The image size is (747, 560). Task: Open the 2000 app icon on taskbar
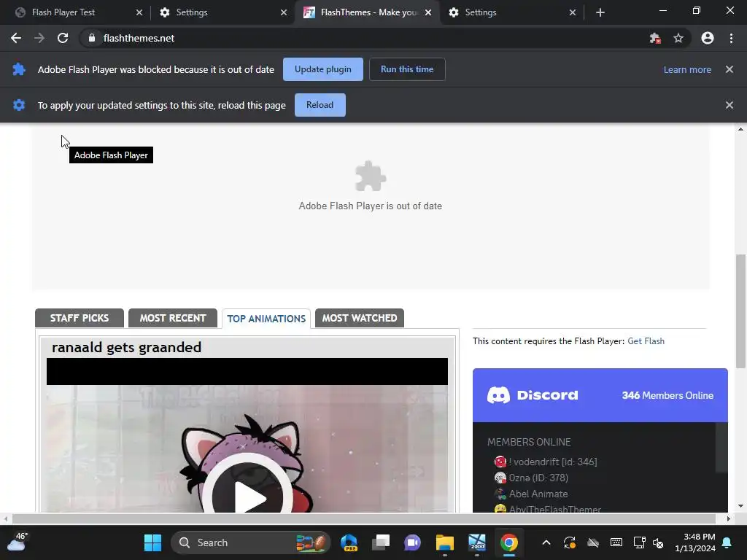(x=477, y=542)
